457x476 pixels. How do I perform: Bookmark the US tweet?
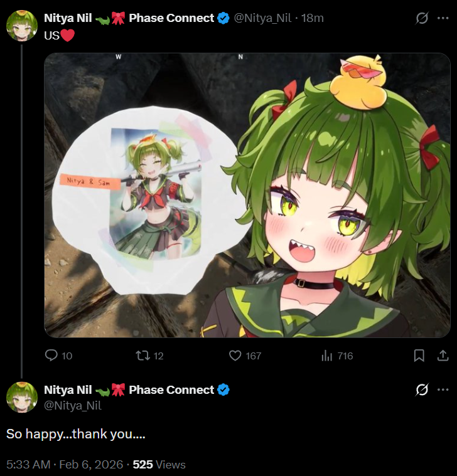(419, 355)
